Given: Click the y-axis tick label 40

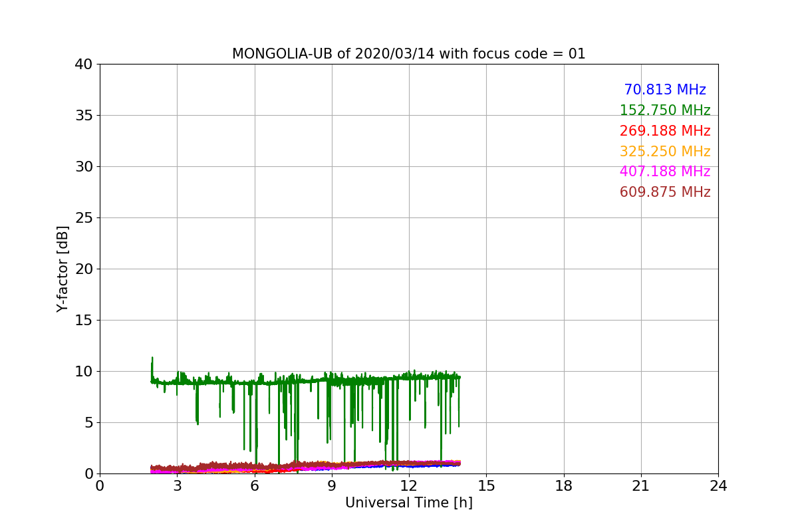Looking at the screenshot, I should (84, 65).
